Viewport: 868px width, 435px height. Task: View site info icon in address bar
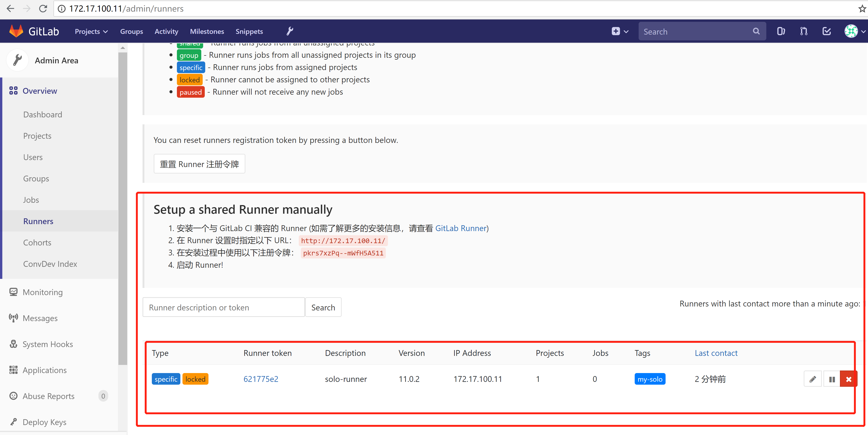[x=61, y=8]
